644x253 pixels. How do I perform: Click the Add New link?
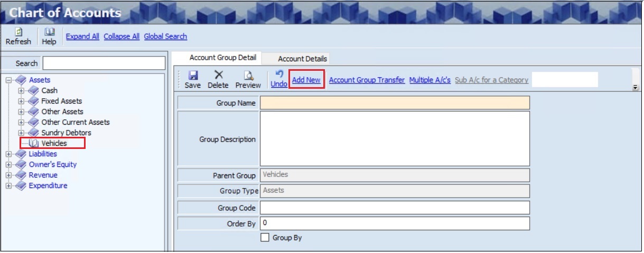tap(306, 80)
